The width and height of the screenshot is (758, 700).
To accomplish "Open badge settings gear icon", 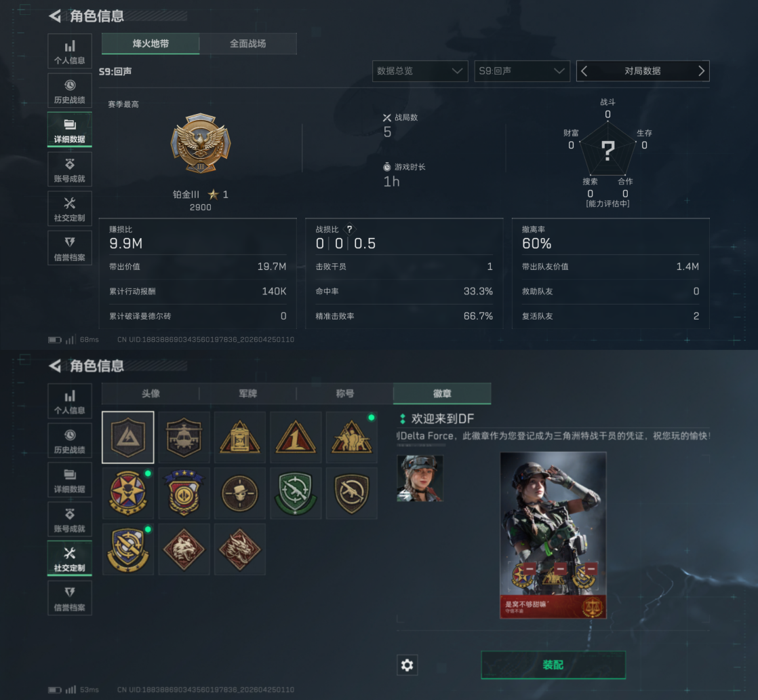I will [407, 665].
